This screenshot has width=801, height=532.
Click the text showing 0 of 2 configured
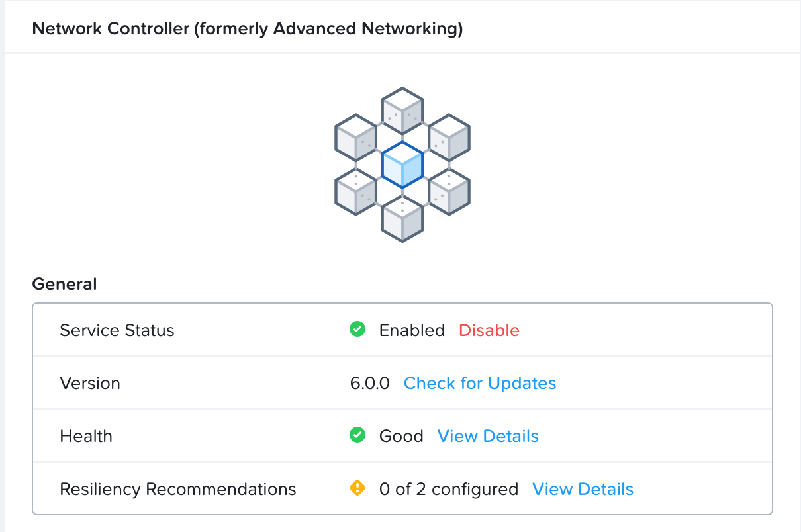coord(447,488)
